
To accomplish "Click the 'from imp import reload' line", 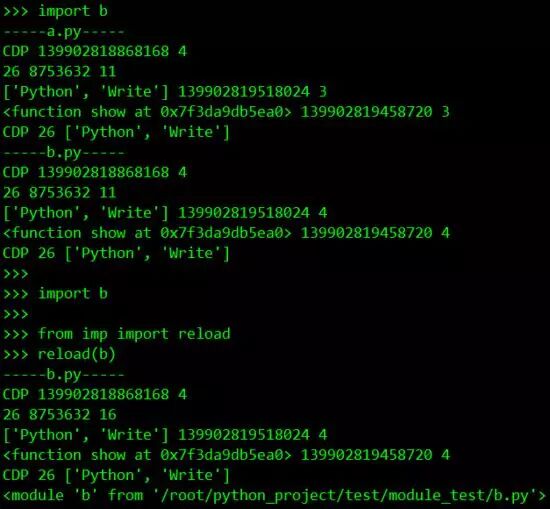I will (116, 334).
